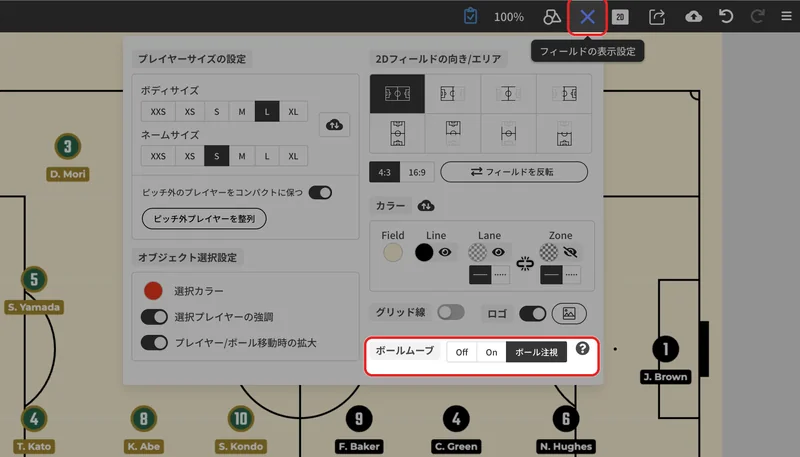Set body size to XXS
The image size is (800, 457).
coord(158,112)
